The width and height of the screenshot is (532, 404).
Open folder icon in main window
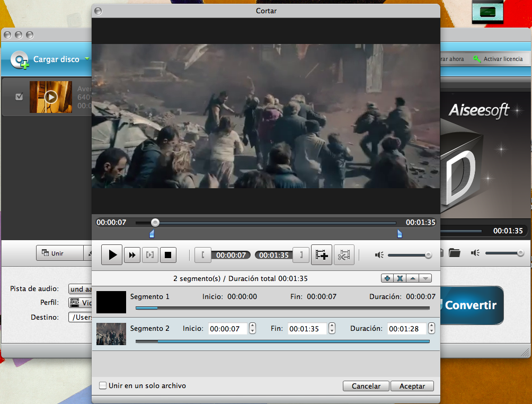point(454,252)
